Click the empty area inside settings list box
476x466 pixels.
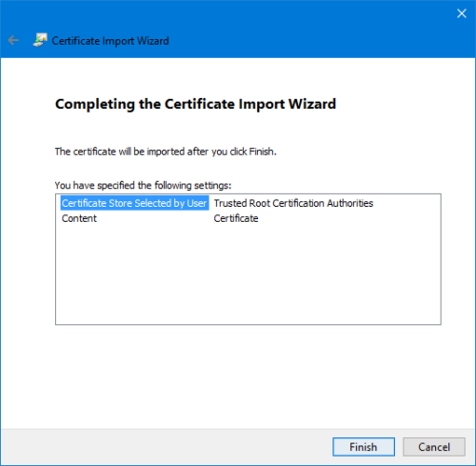(x=248, y=274)
